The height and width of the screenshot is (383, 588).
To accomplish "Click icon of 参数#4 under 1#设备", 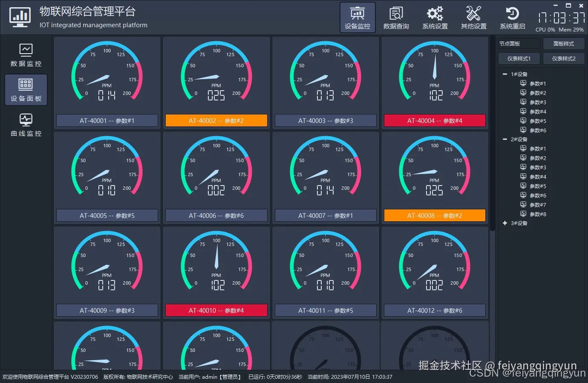I will tap(523, 111).
